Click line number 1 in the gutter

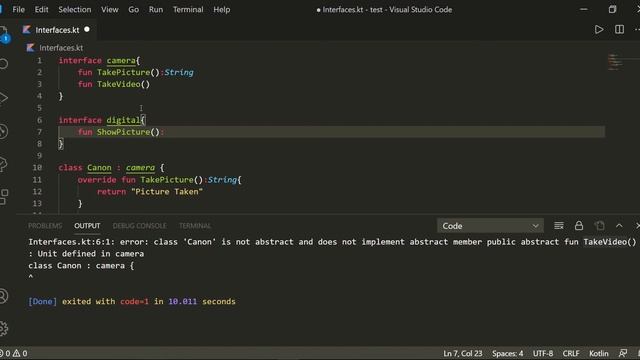40,60
